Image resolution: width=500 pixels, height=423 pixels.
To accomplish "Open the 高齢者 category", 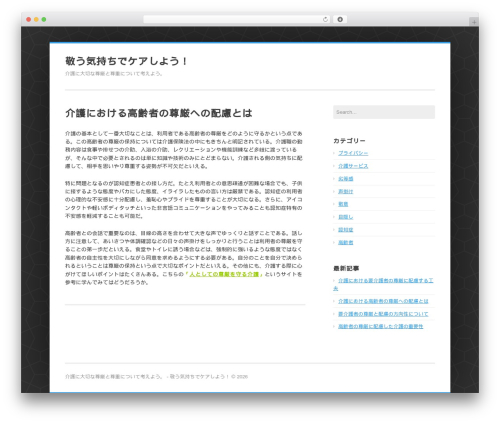I will coord(346,242).
